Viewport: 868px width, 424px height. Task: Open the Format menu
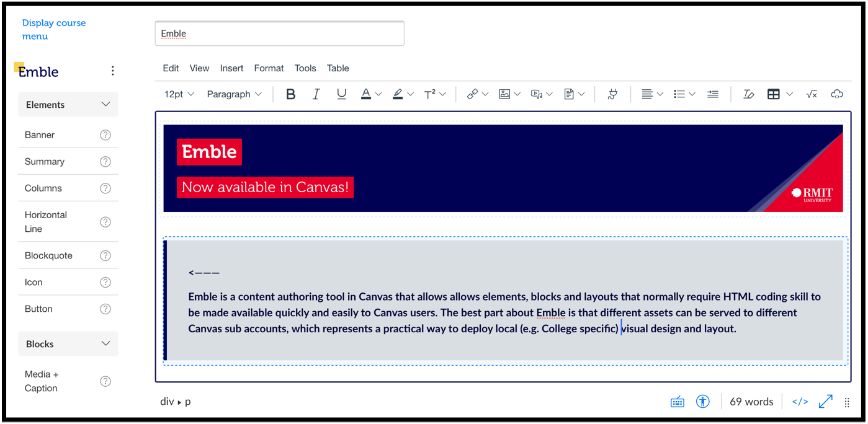pyautogui.click(x=268, y=68)
